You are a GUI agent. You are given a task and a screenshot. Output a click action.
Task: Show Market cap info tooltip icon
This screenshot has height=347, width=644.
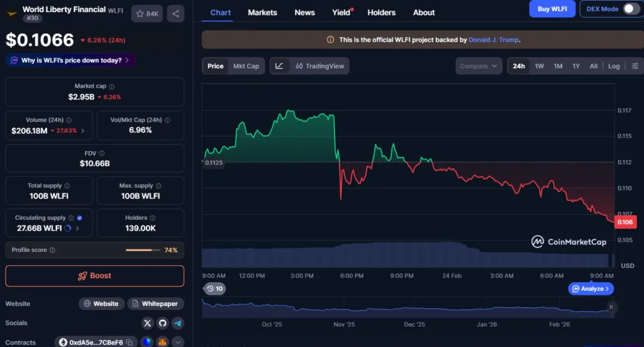click(112, 86)
